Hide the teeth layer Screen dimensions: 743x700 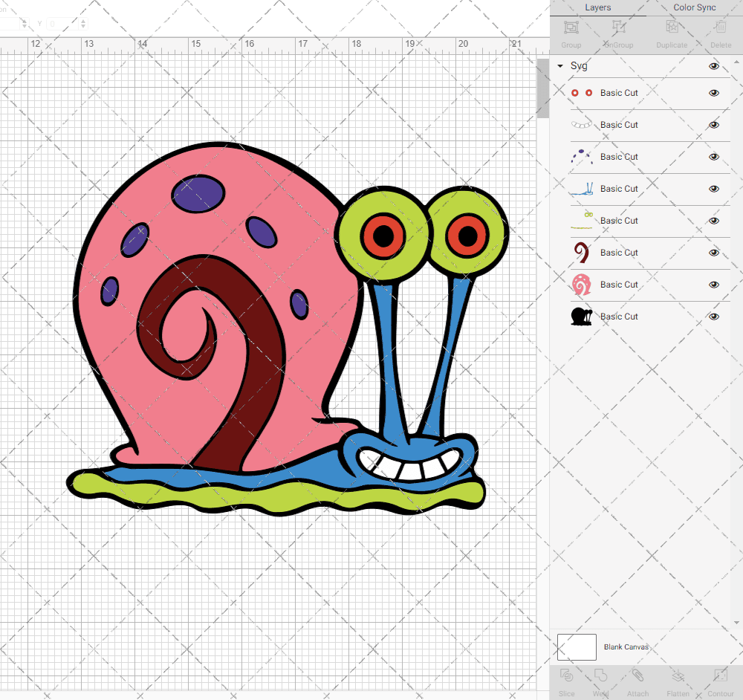(713, 125)
